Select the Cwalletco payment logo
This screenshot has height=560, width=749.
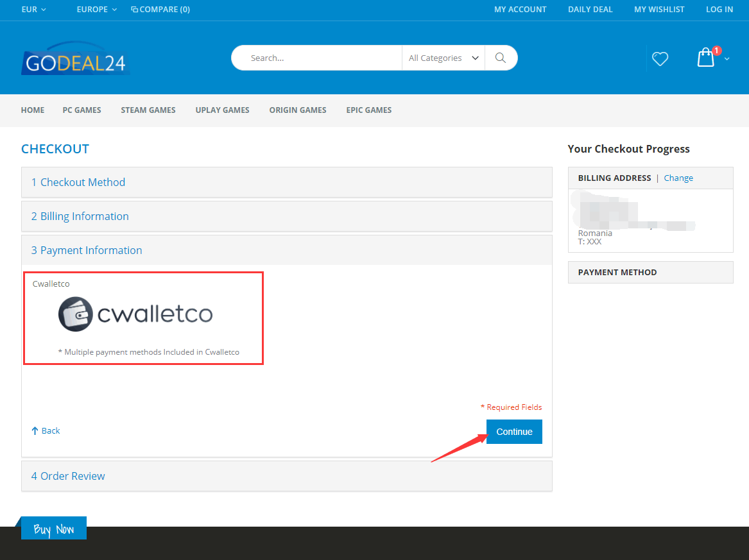(135, 314)
